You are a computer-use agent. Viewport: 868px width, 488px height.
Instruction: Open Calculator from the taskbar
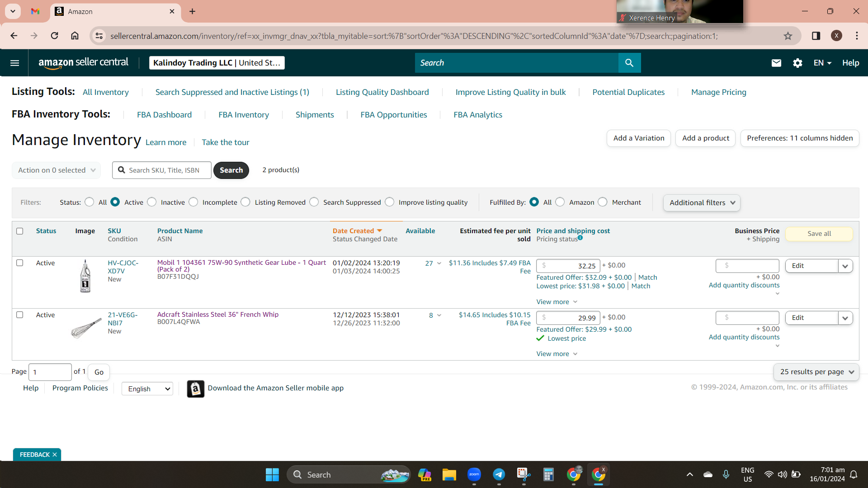coord(548,474)
